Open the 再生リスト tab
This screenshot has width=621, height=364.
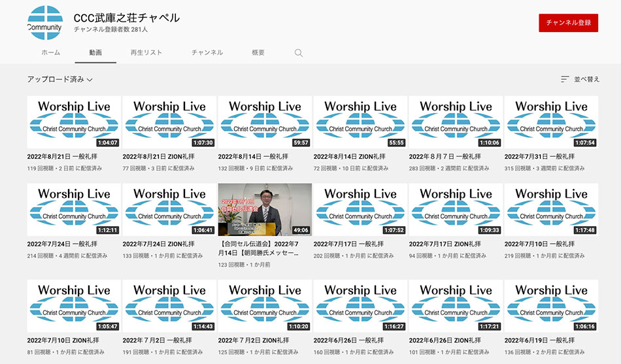(146, 52)
